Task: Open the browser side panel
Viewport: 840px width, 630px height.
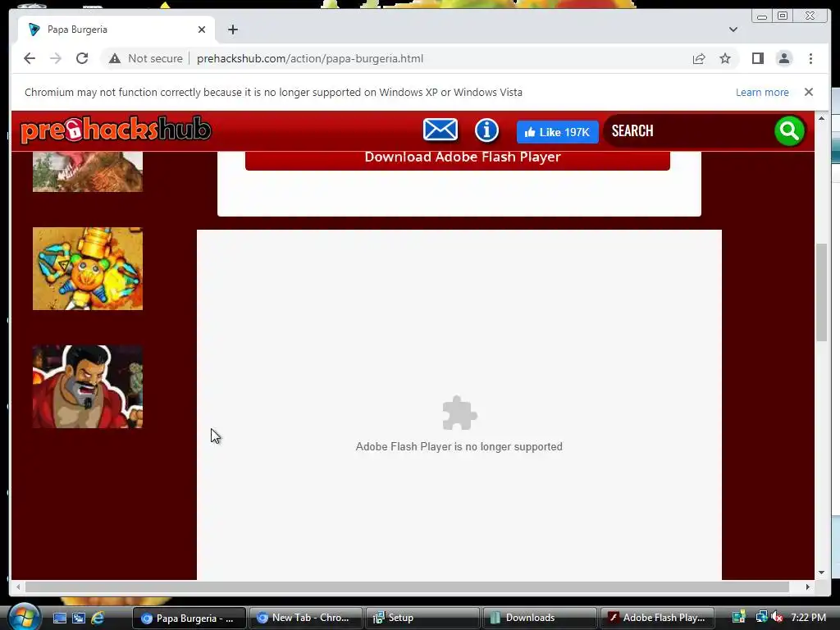Action: pyautogui.click(x=757, y=58)
